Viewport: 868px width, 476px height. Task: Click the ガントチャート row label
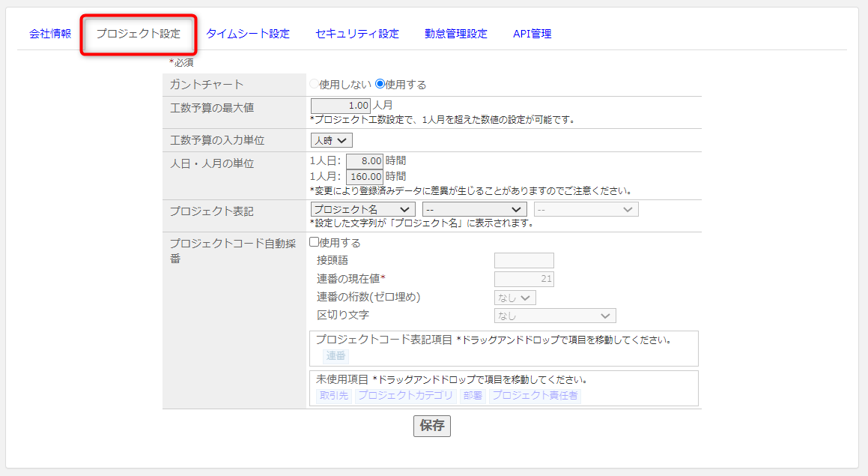[x=207, y=84]
